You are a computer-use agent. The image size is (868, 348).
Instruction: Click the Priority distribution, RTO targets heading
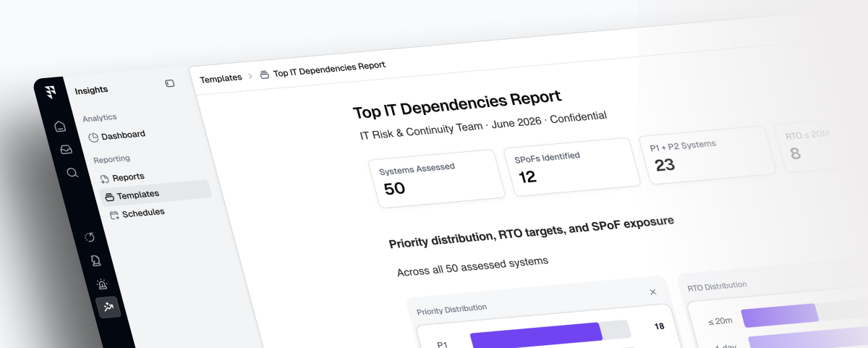point(532,231)
